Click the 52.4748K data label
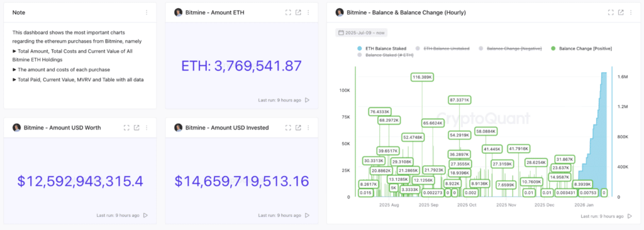Viewport: 644px width, 230px height. pyautogui.click(x=413, y=138)
